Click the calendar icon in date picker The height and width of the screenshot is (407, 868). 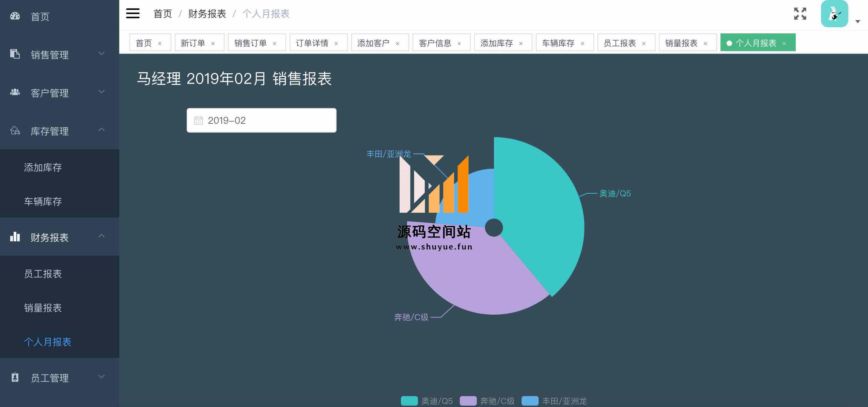coord(198,120)
